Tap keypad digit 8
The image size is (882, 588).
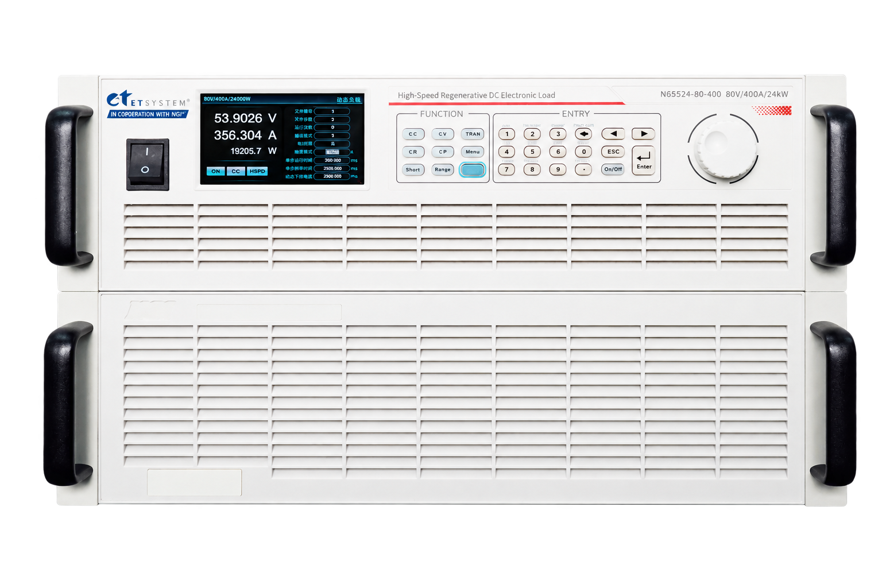pos(532,169)
